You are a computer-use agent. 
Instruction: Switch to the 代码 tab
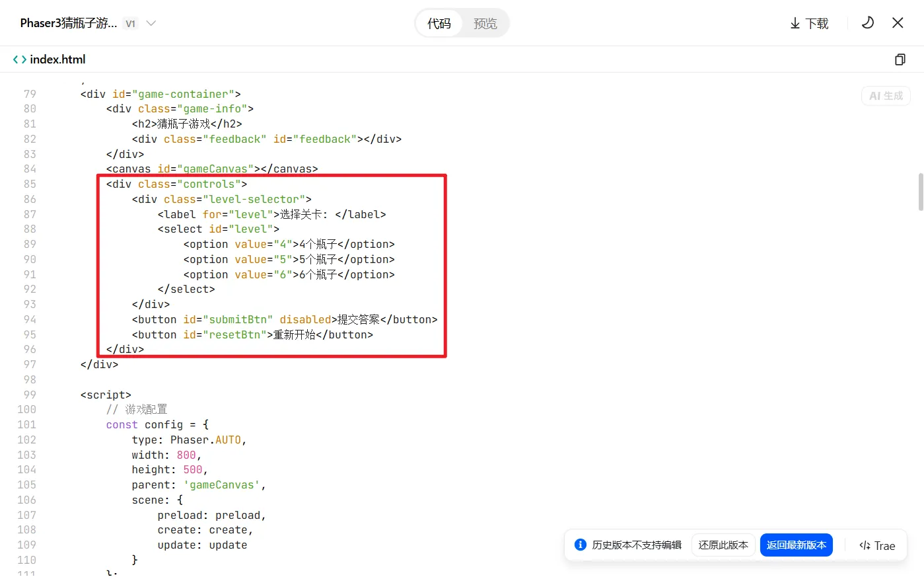tap(439, 24)
